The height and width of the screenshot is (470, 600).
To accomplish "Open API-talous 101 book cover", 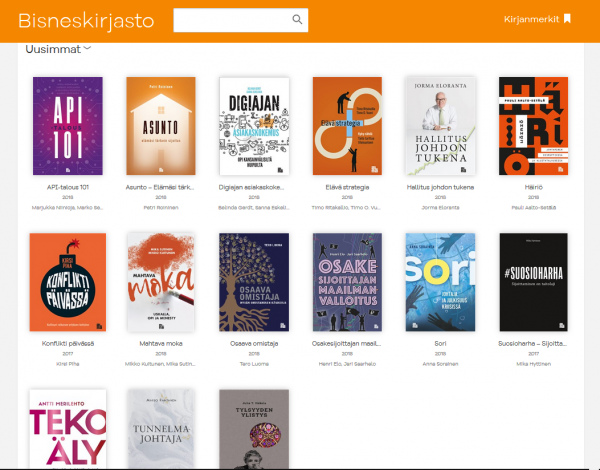I will click(68, 126).
